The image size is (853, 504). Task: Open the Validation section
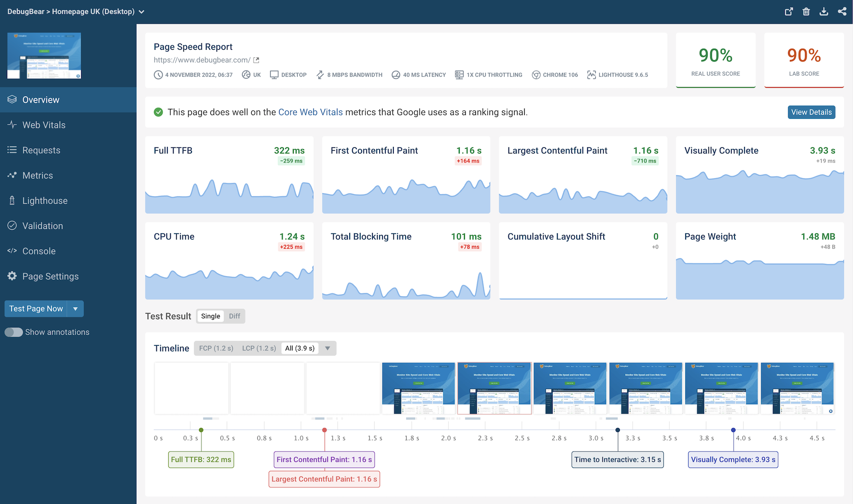pyautogui.click(x=68, y=225)
